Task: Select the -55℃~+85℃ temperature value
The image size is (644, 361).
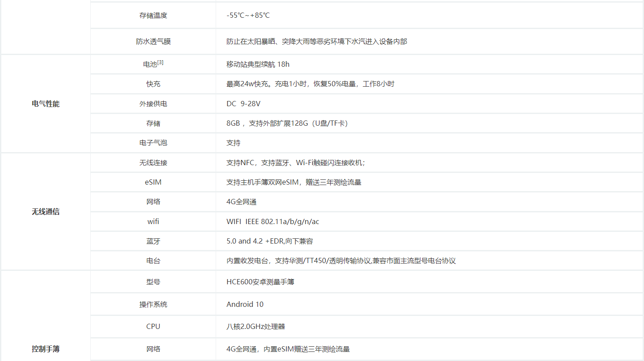Action: tap(248, 16)
